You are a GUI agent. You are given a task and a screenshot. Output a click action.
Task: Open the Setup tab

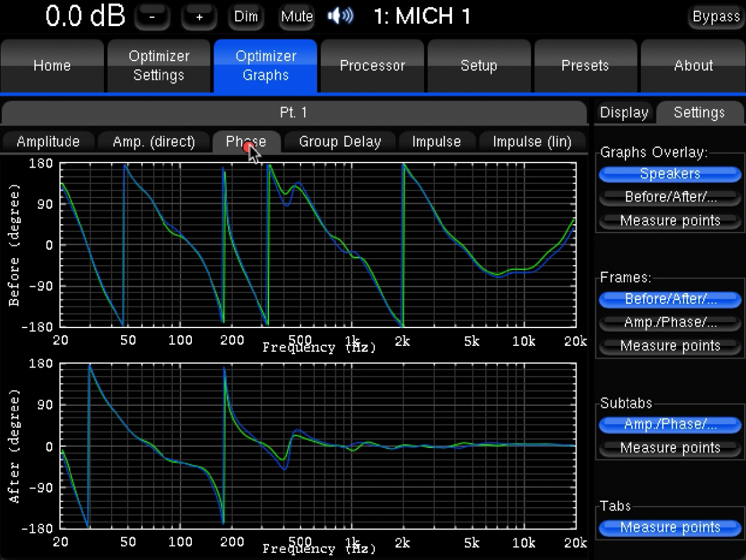pyautogui.click(x=479, y=66)
